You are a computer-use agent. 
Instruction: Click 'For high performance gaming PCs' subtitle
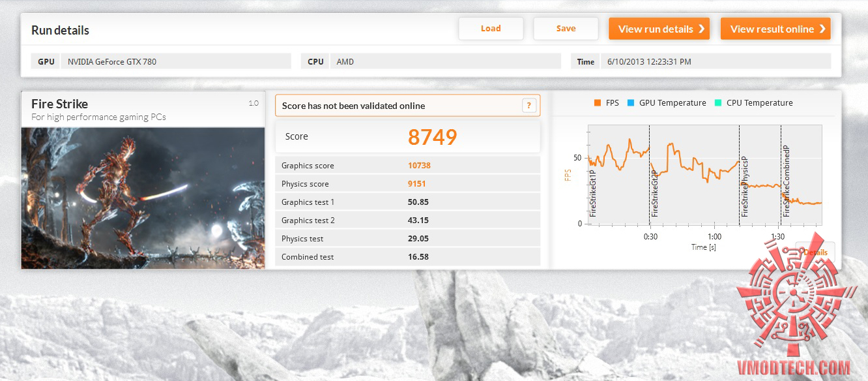98,117
